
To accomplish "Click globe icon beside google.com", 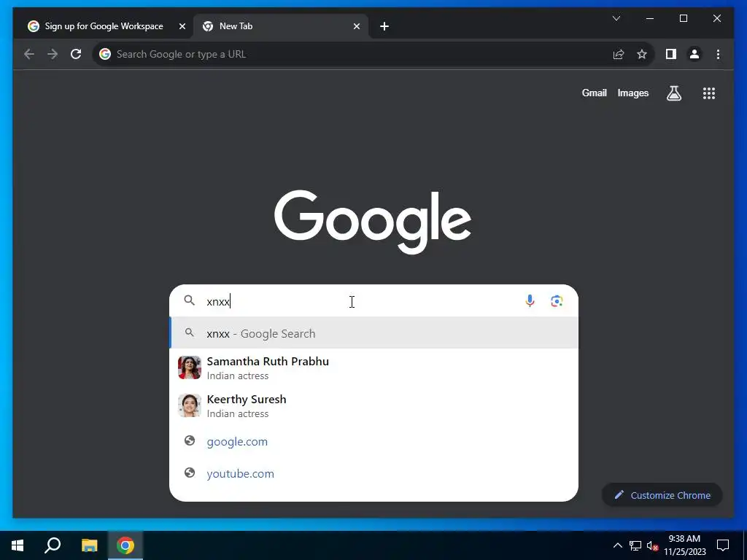I will 190,440.
